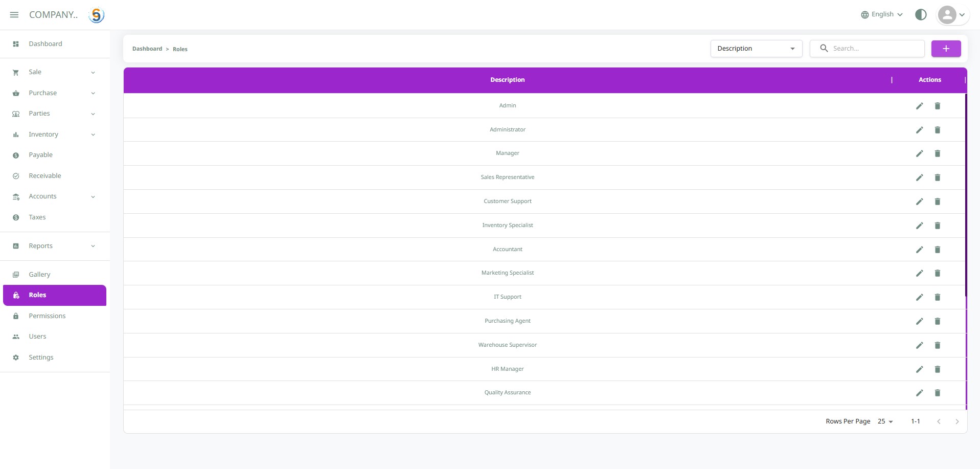Edit the HR Manager role
The image size is (980, 469).
919,369
